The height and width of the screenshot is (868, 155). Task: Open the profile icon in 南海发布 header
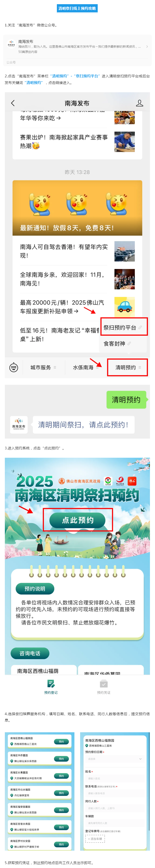[x=139, y=103]
